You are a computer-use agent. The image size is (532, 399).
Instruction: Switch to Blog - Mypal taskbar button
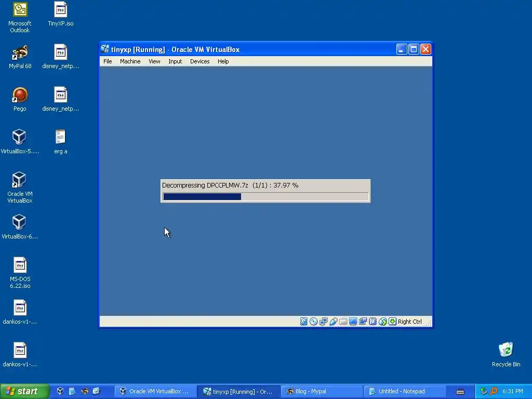coord(322,391)
